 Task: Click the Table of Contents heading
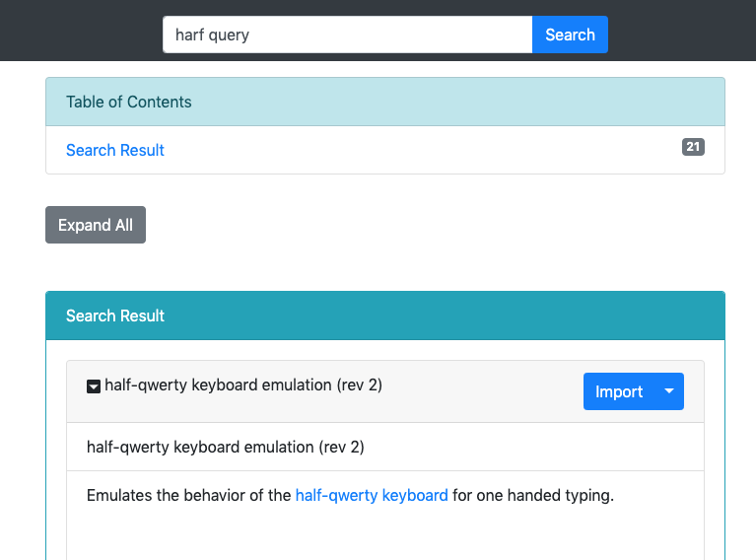point(129,102)
